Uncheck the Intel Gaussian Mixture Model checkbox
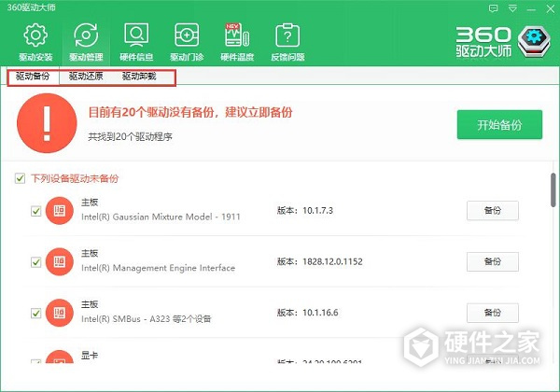 pos(36,211)
